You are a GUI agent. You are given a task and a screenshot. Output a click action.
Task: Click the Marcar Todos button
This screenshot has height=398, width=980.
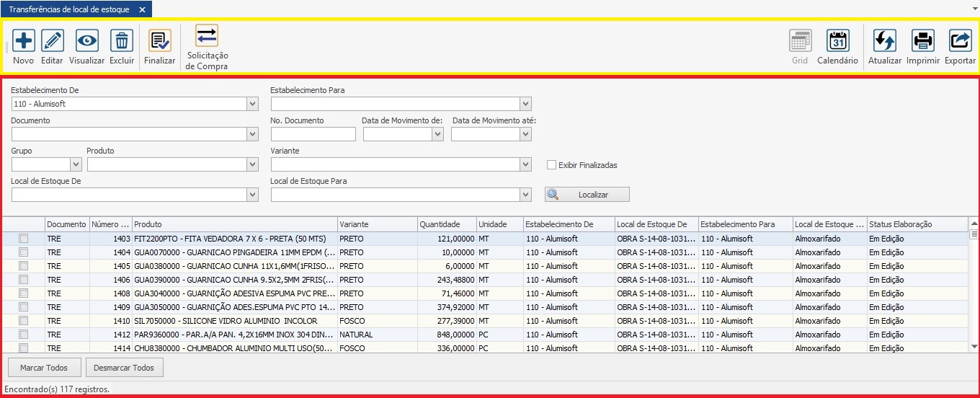pos(44,368)
